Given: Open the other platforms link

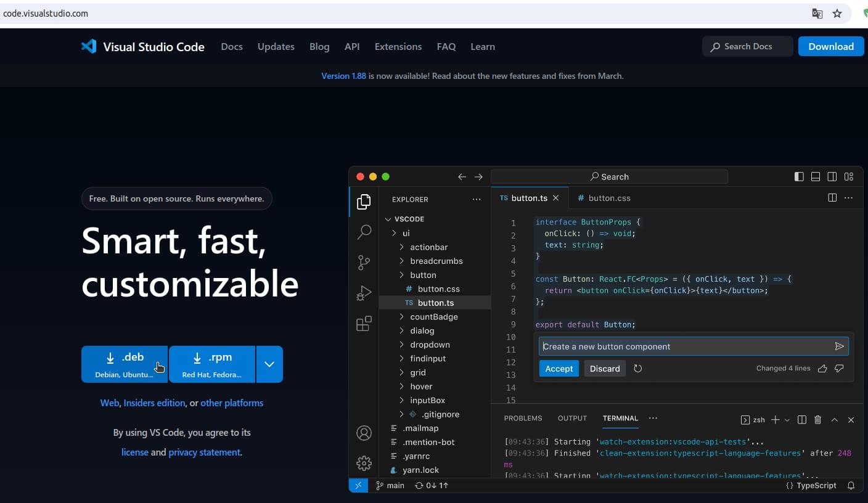Looking at the screenshot, I should 232,403.
